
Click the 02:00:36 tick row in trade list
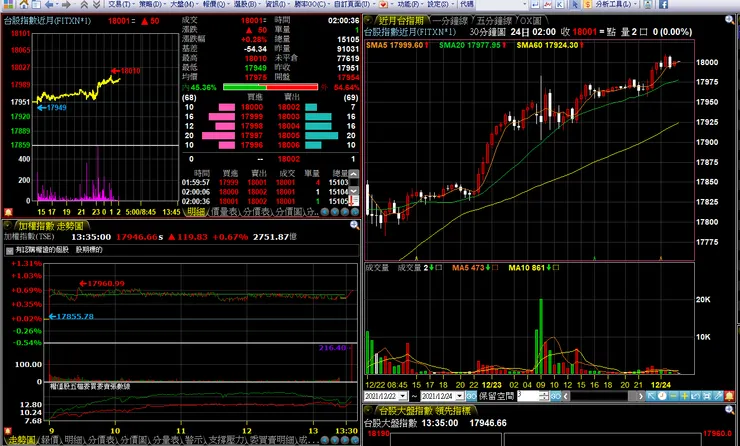pos(266,201)
